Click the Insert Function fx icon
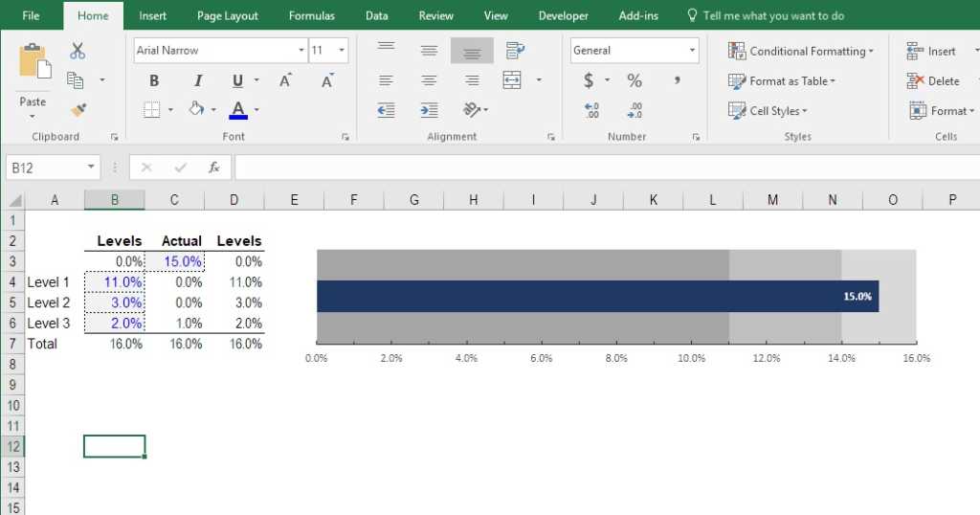 [x=214, y=168]
